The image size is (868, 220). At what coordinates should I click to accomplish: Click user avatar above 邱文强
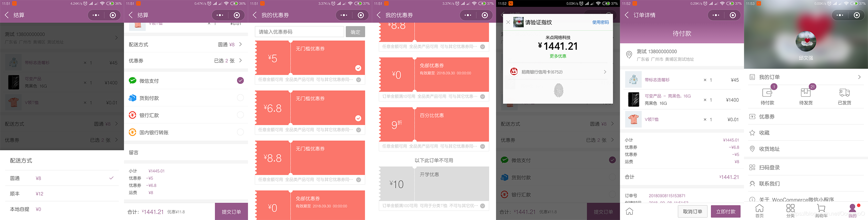point(806,41)
